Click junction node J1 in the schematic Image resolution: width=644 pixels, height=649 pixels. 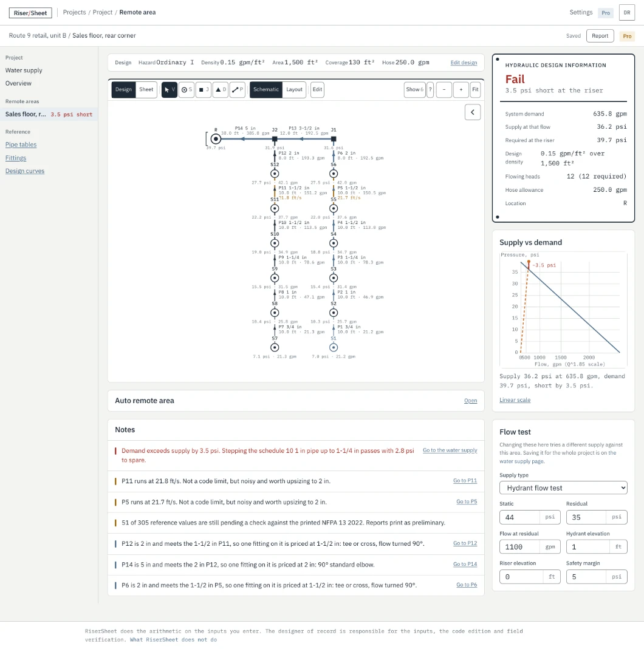[334, 139]
